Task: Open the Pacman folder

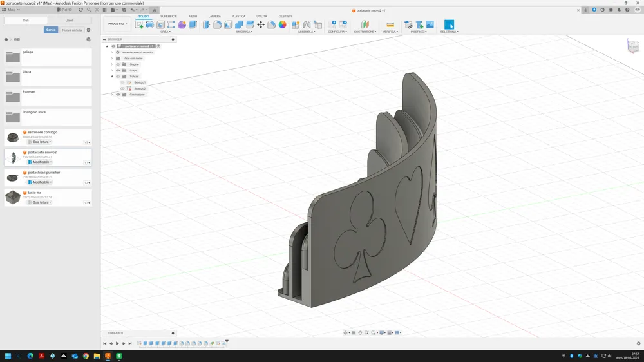Action: [48, 97]
